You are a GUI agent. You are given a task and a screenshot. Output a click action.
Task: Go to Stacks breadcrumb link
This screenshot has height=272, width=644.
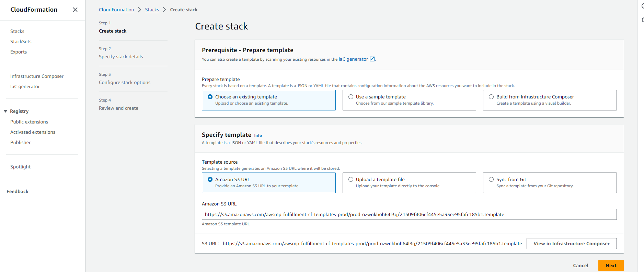pyautogui.click(x=152, y=10)
